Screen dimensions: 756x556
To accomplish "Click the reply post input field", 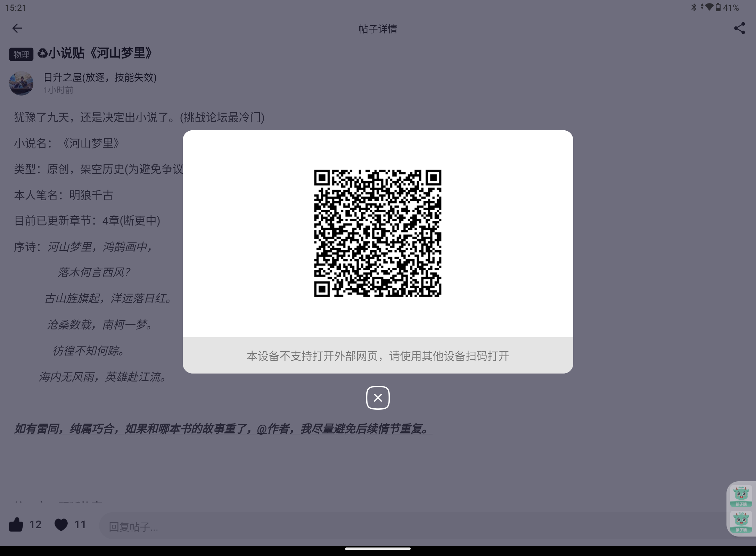I will click(x=413, y=526).
